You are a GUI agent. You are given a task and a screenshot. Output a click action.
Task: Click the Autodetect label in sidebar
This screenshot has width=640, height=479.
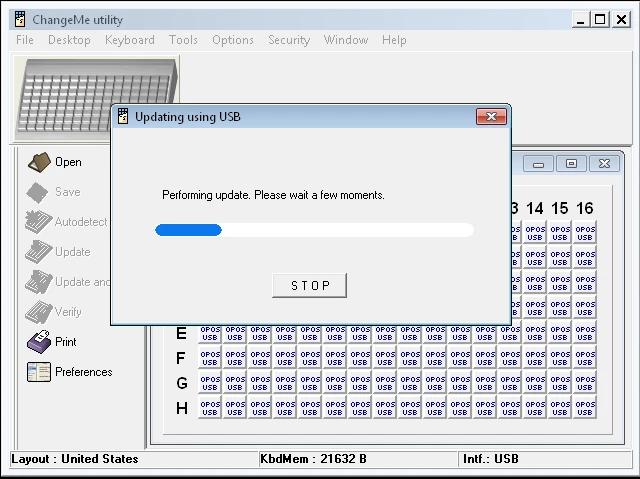click(81, 222)
